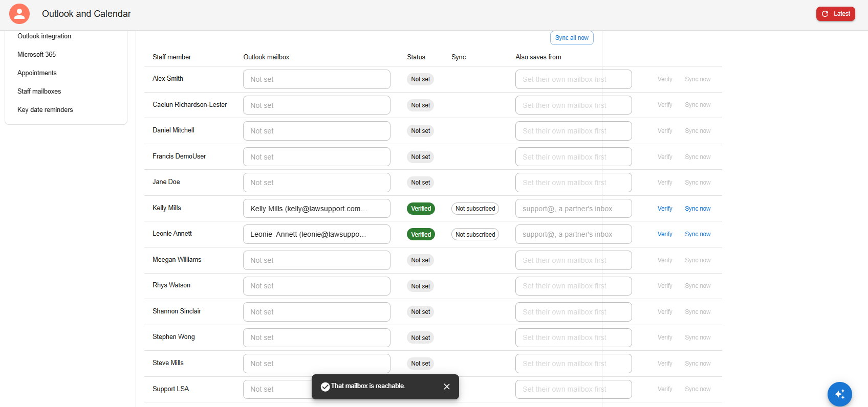Screen dimensions: 868x407
Task: Set Jane Doe Outlook mailbox
Action: (x=317, y=183)
